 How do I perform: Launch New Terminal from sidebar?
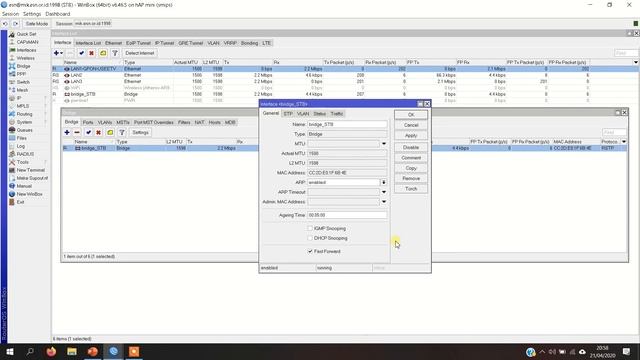coord(31,170)
